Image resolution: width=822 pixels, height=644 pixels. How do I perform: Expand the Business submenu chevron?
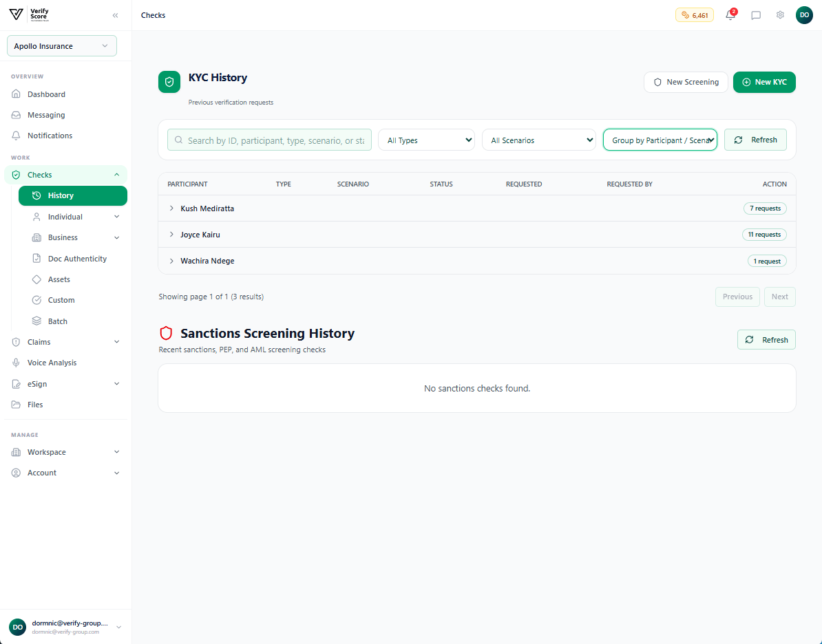(x=117, y=237)
